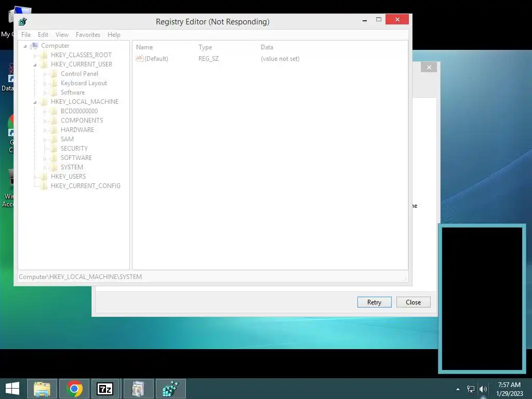
Task: Close the background dialog with X
Action: [429, 67]
